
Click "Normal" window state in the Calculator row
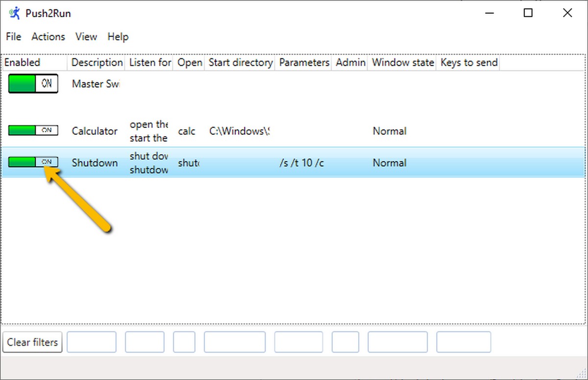pos(390,131)
